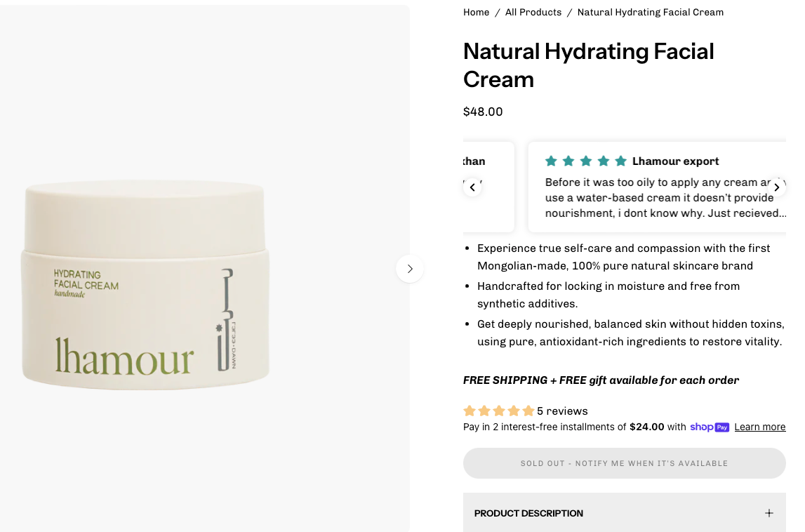The image size is (805, 532).
Task: Click the teal stars on Lhamour export review
Action: coord(586,161)
